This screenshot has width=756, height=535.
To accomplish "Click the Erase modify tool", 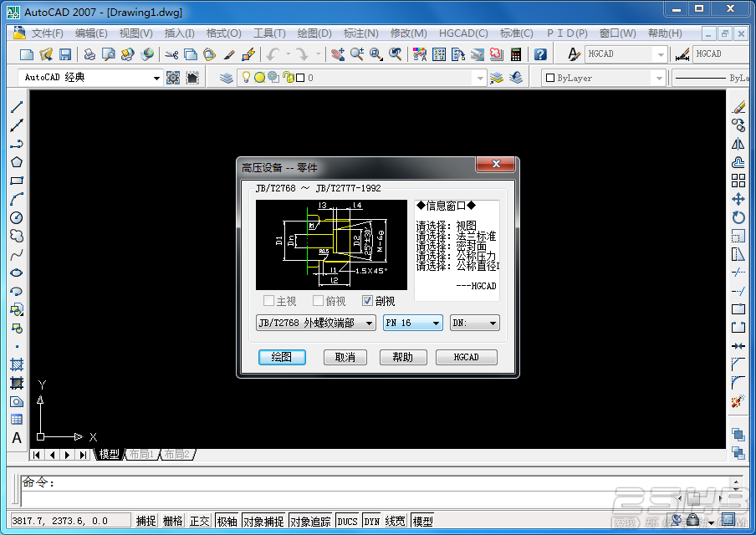I will tap(738, 107).
